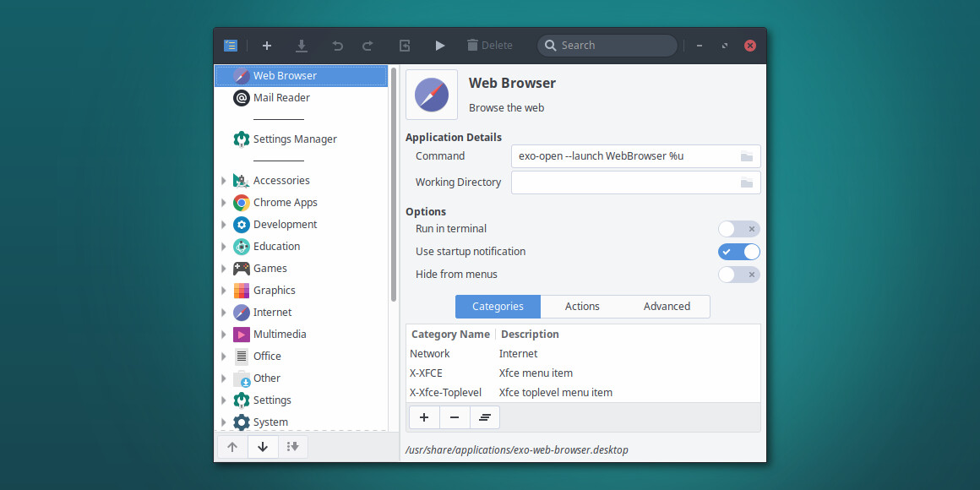Image resolution: width=980 pixels, height=490 pixels.
Task: Click the large Web Browser application icon
Action: click(x=432, y=95)
